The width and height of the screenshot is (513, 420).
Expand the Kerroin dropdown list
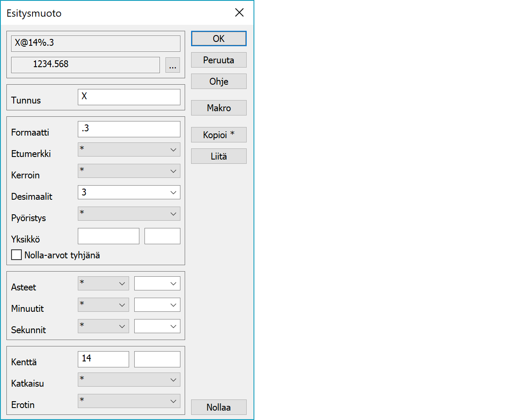[129, 171]
